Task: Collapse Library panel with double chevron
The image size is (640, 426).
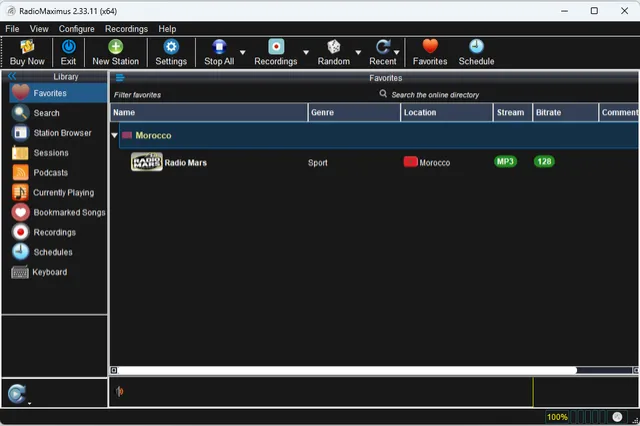Action: click(x=12, y=76)
